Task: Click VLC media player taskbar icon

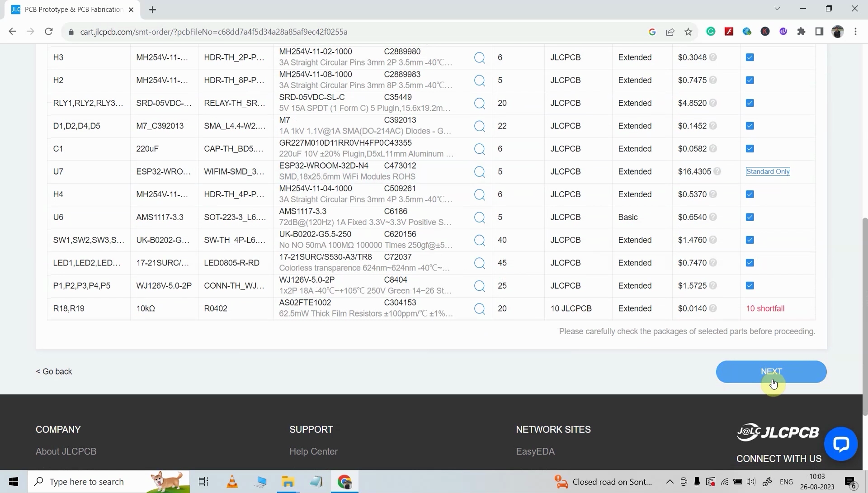Action: (x=232, y=482)
